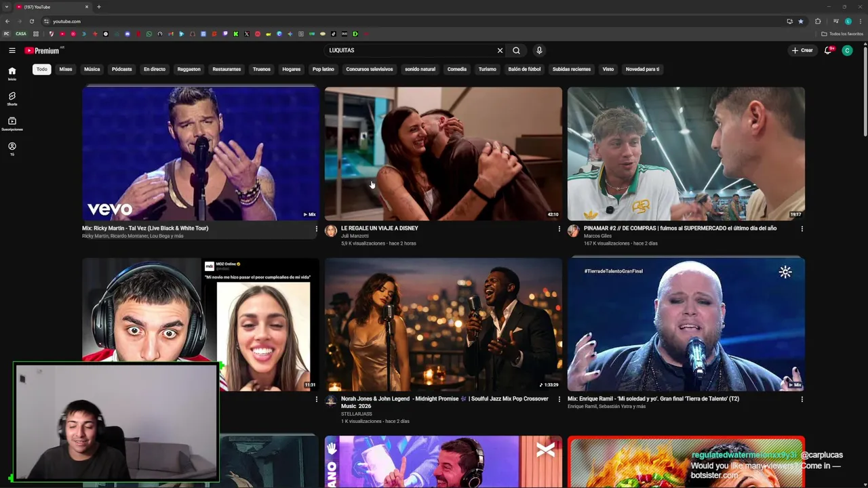This screenshot has height=488, width=868.
Task: Select the Comedia filter chip
Action: tap(457, 69)
